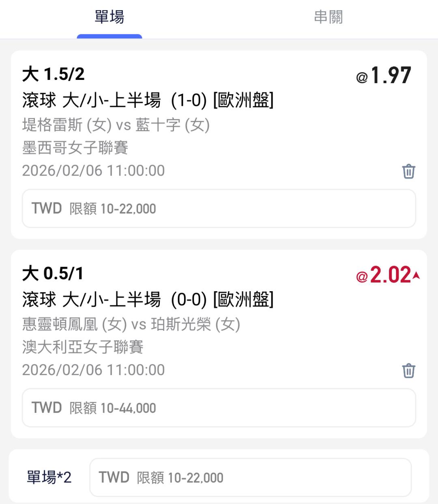The height and width of the screenshot is (504, 438).
Task: Click the 大 1.5/2 bet title
Action: pos(53,74)
